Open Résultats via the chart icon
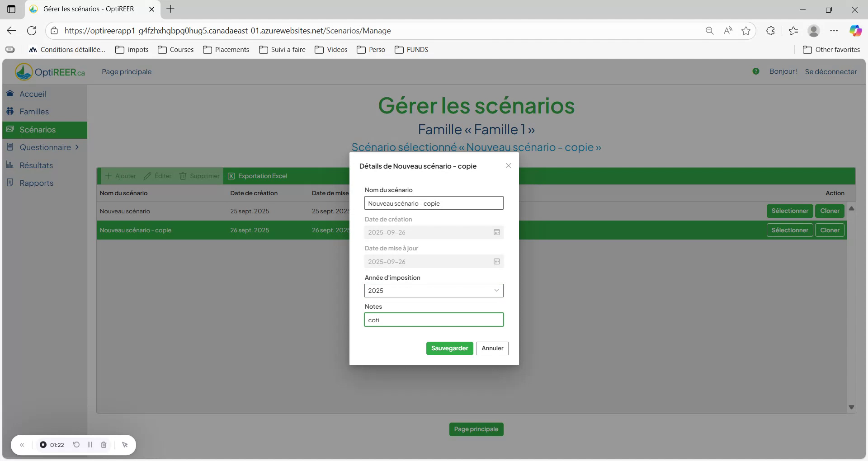 click(x=10, y=165)
